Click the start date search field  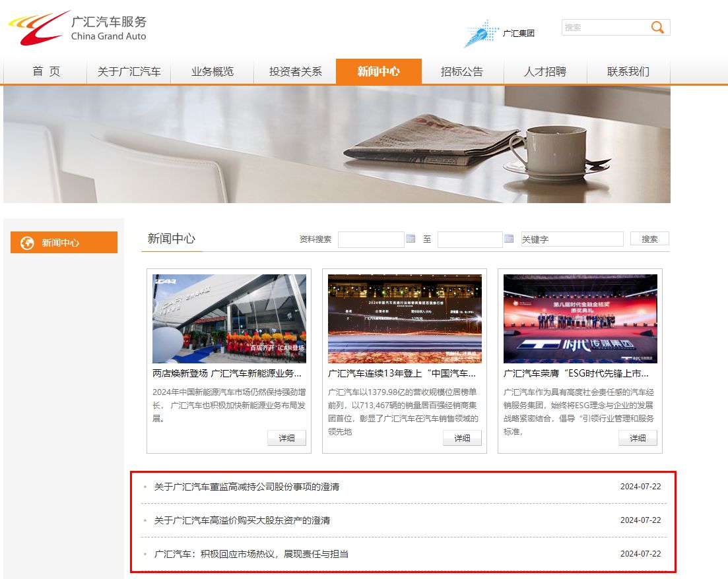(x=371, y=239)
